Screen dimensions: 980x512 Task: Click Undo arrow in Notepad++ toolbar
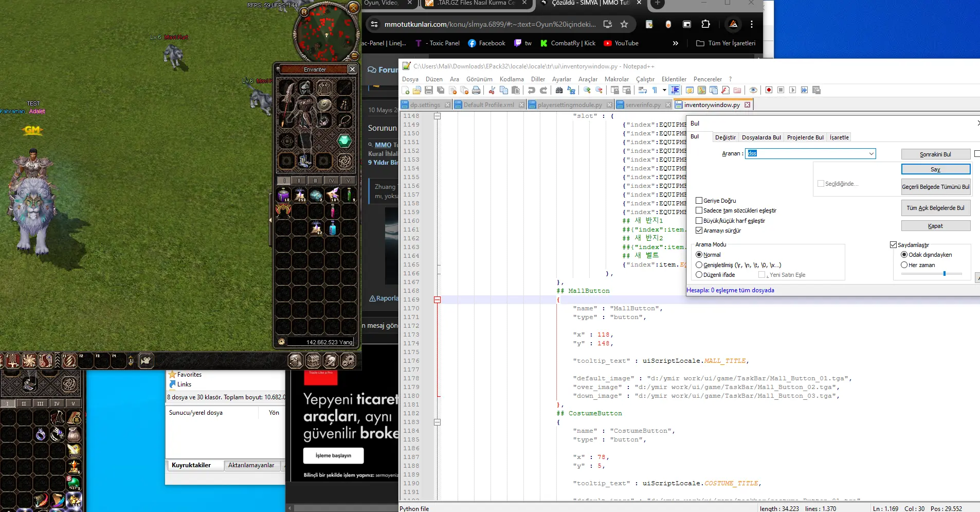click(x=532, y=90)
